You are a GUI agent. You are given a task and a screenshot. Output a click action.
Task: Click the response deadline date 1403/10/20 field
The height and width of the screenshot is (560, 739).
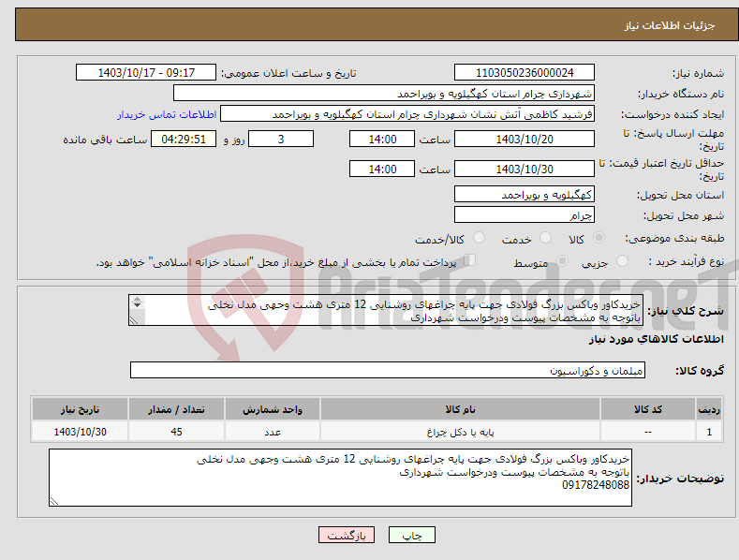tap(525, 139)
